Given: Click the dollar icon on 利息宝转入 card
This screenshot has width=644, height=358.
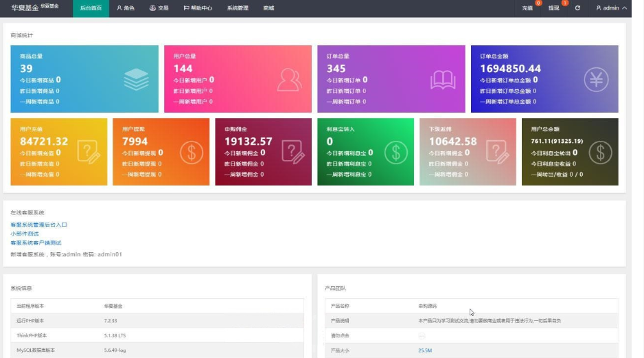Looking at the screenshot, I should tap(396, 153).
